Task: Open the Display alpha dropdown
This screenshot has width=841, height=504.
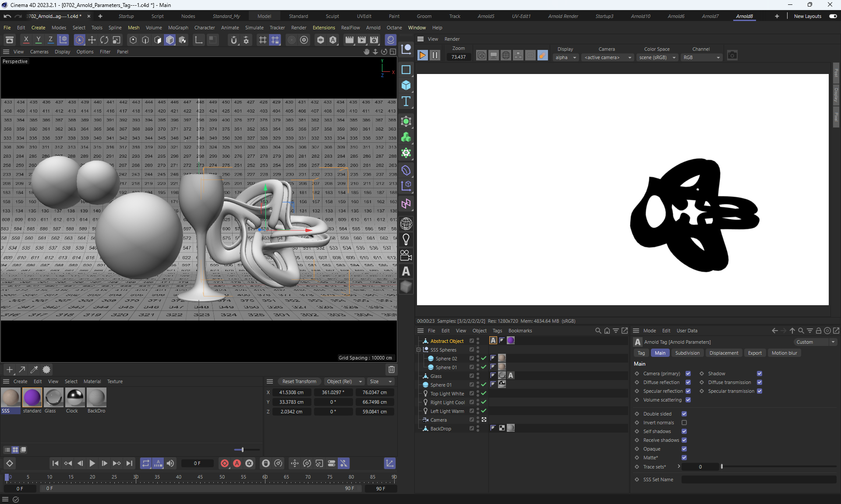Action: 565,57
